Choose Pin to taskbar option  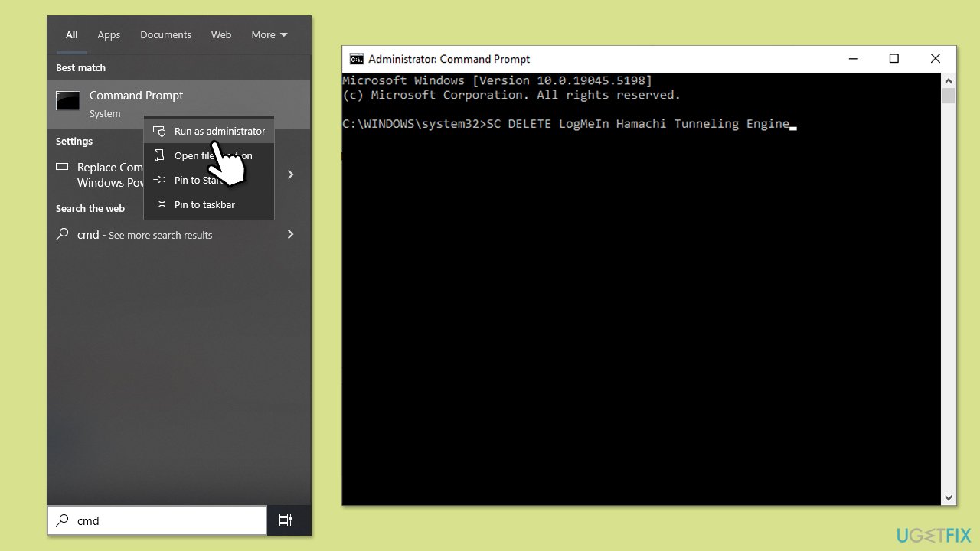[209, 204]
